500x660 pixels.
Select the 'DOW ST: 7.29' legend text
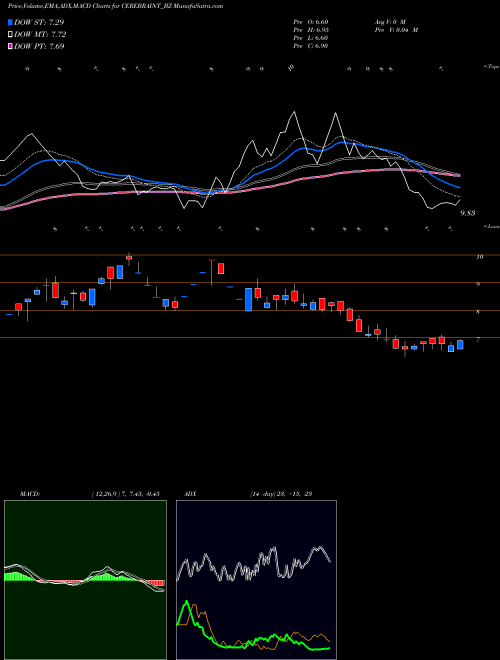39,22
